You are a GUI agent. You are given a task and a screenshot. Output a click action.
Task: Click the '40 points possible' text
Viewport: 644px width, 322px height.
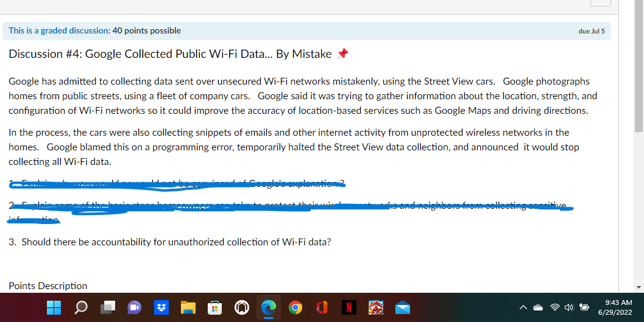click(x=147, y=30)
